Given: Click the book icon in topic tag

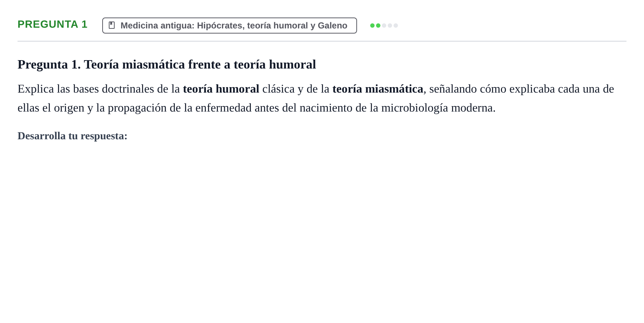Looking at the screenshot, I should (112, 25).
